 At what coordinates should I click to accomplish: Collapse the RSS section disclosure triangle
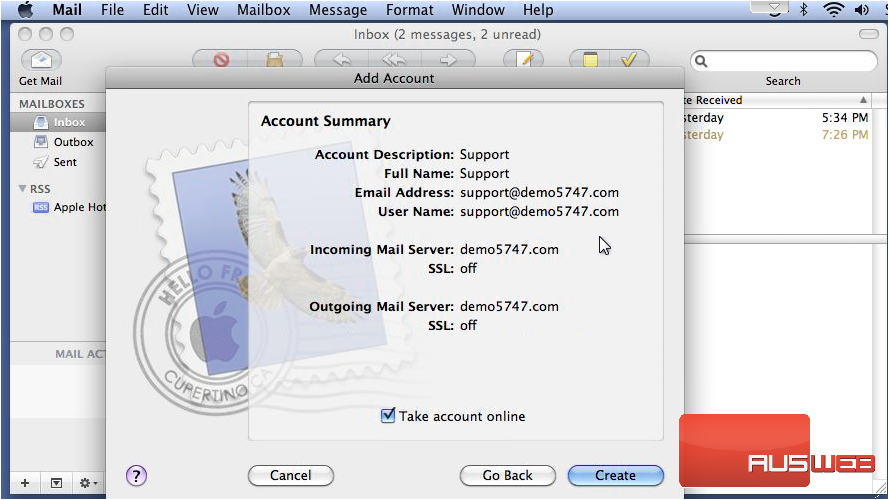pos(23,189)
